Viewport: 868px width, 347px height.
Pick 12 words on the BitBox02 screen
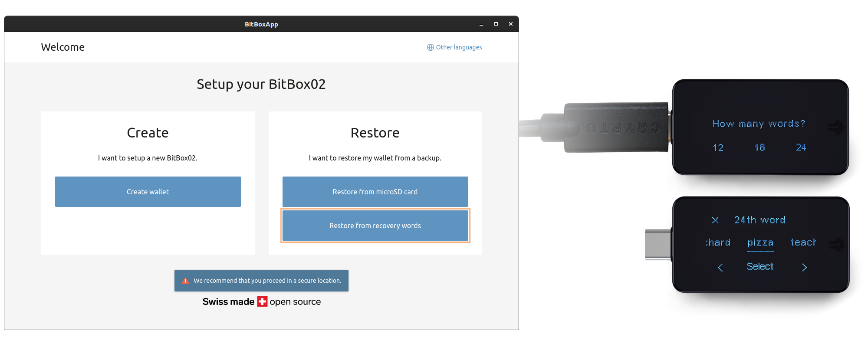(718, 147)
